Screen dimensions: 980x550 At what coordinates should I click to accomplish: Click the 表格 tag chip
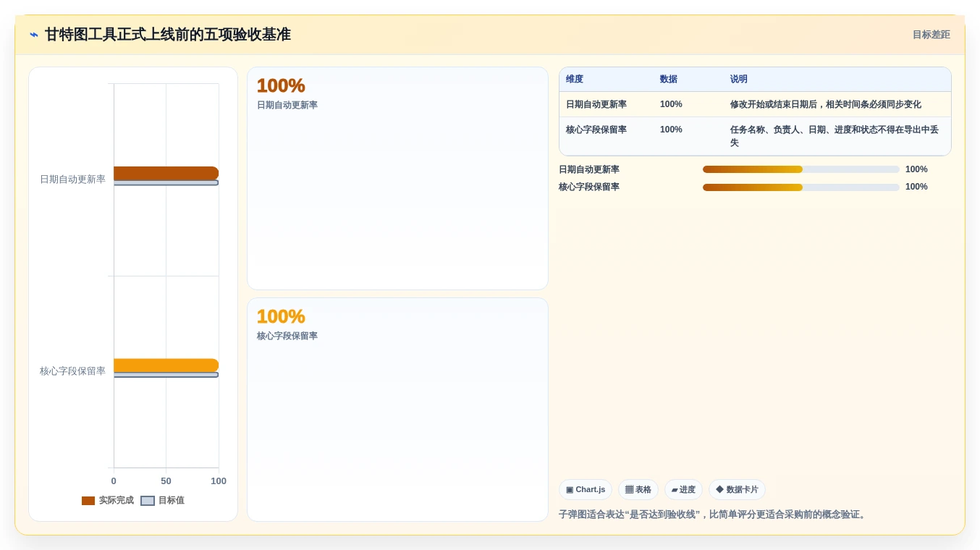coord(638,490)
